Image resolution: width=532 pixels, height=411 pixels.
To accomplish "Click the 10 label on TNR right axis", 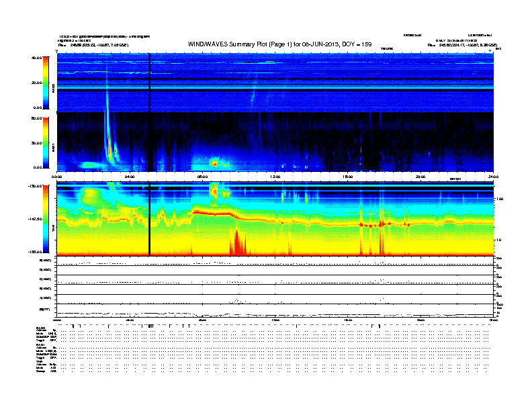I will coord(500,240).
